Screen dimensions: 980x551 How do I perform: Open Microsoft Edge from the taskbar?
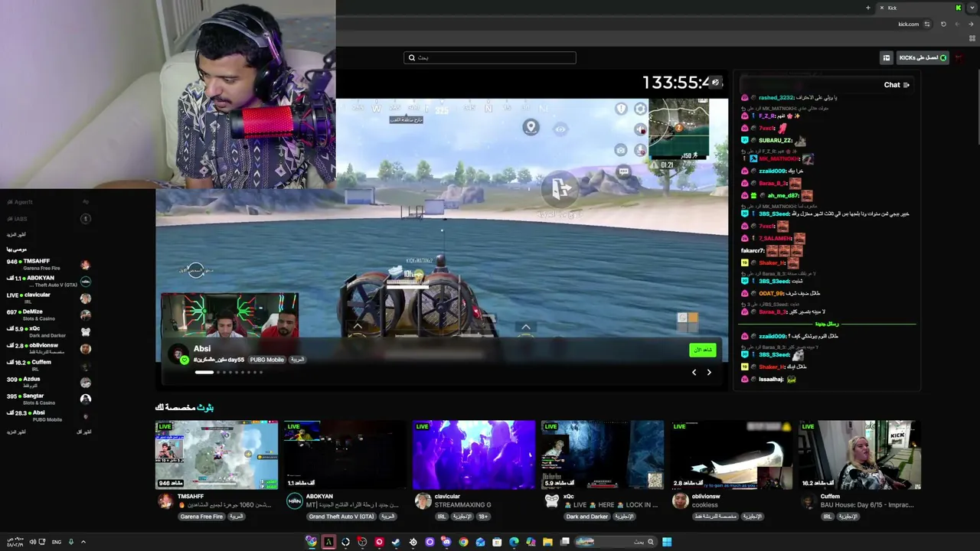(x=514, y=542)
